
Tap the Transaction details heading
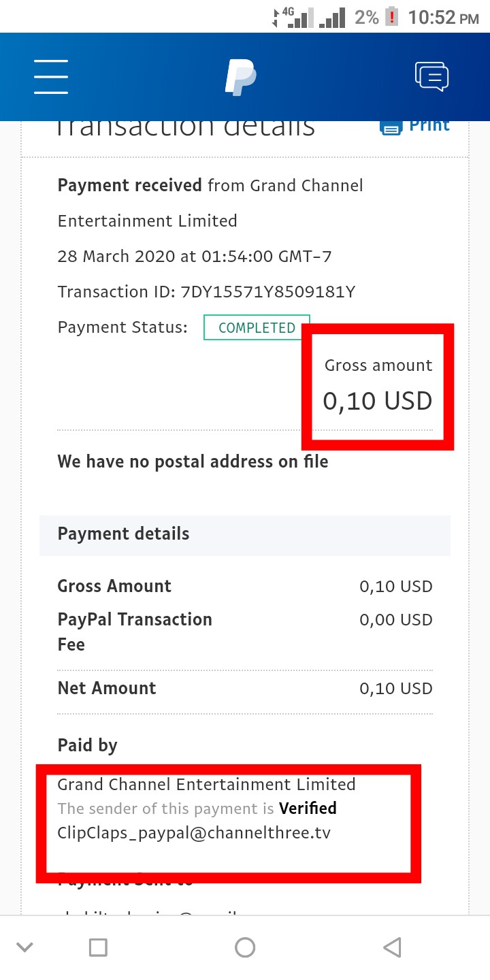[x=185, y=128]
